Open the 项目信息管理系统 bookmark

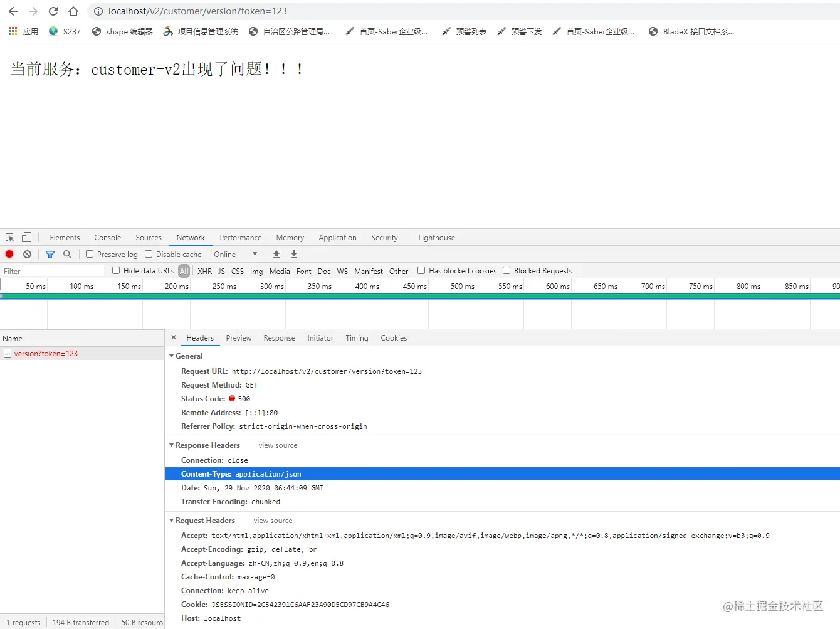coord(201,31)
